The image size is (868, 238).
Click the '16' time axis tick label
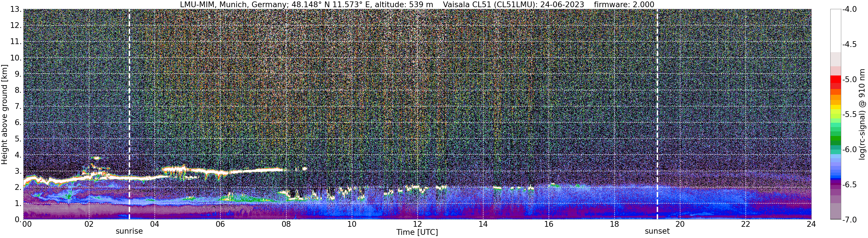point(548,224)
